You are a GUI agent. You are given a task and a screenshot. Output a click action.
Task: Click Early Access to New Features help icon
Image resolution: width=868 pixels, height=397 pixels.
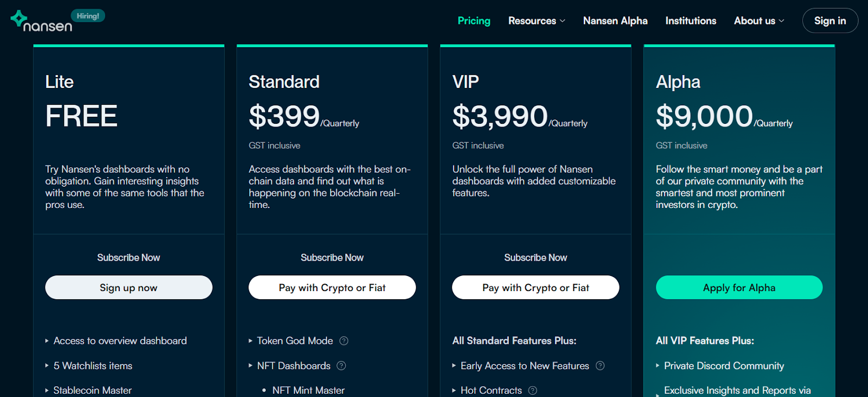[600, 366]
